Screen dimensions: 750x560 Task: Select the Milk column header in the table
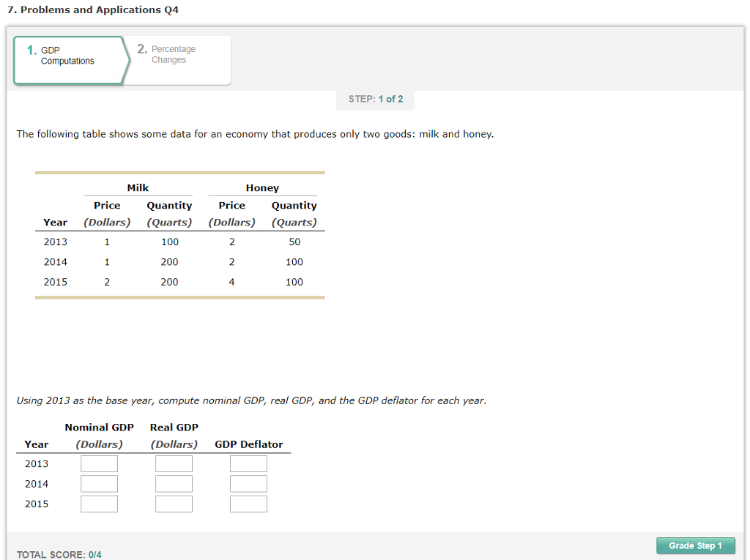tap(138, 187)
